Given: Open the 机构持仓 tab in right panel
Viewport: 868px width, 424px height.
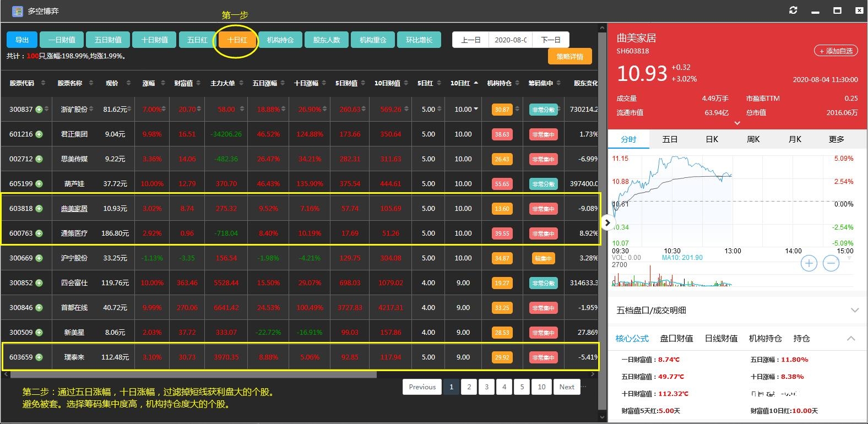Looking at the screenshot, I should 765,338.
